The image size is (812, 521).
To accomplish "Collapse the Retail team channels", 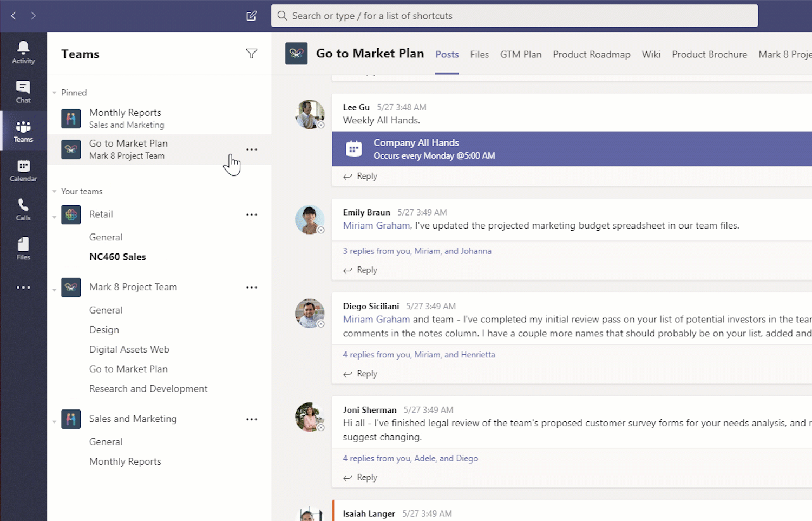I will click(54, 217).
